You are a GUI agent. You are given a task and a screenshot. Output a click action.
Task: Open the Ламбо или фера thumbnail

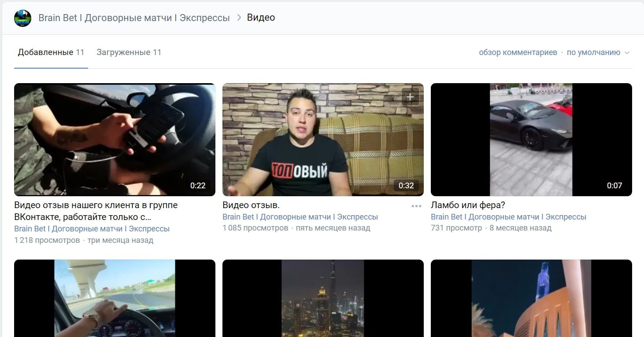coord(531,139)
